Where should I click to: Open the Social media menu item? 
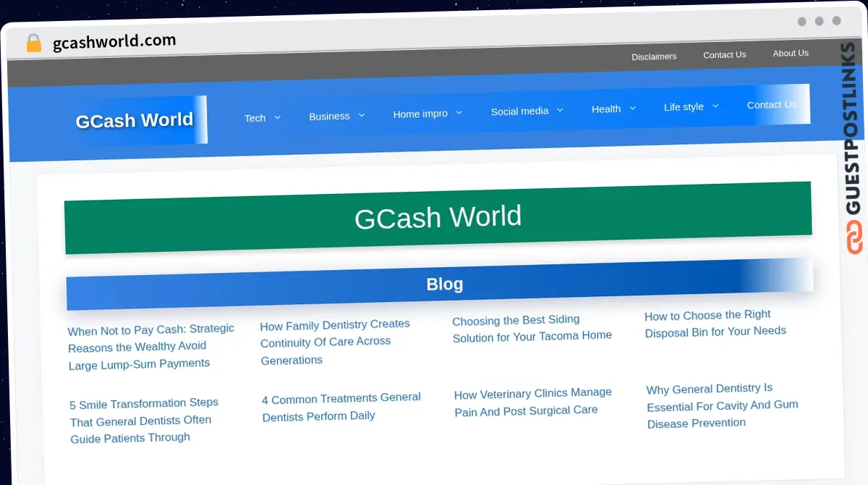click(519, 111)
